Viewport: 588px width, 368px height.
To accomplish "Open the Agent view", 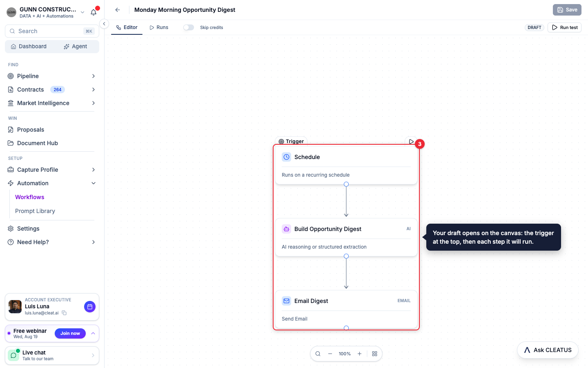I will pos(76,47).
